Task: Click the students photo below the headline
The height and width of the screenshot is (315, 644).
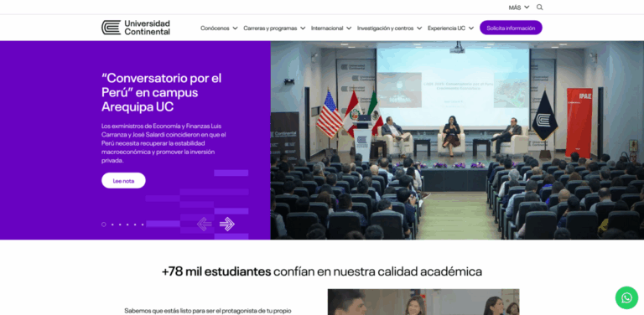Action: click(423, 302)
